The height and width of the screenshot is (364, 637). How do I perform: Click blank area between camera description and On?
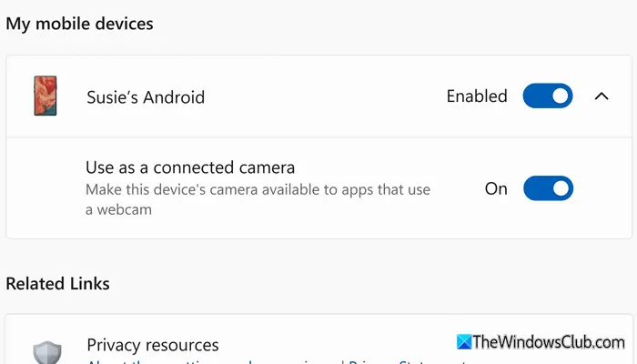[x=458, y=189]
